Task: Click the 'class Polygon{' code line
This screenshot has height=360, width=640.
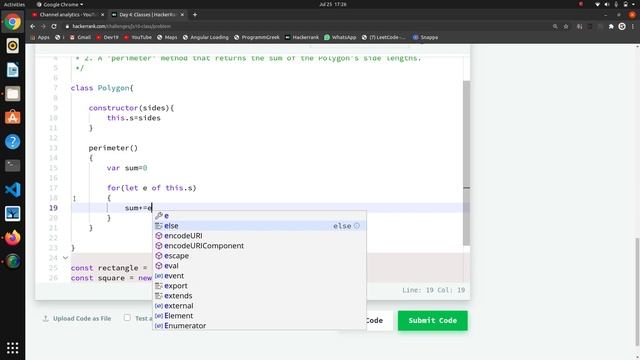Action: tap(102, 88)
